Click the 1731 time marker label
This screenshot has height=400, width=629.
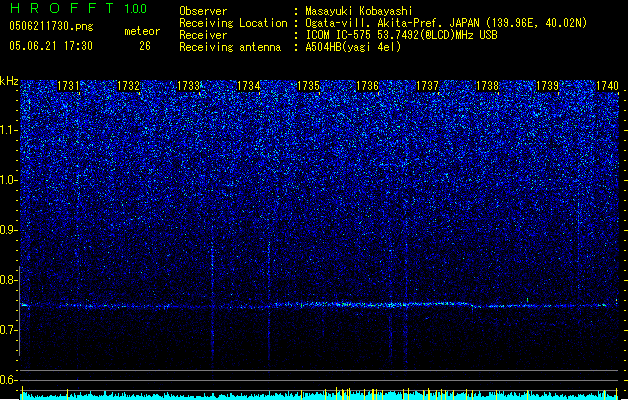(68, 86)
